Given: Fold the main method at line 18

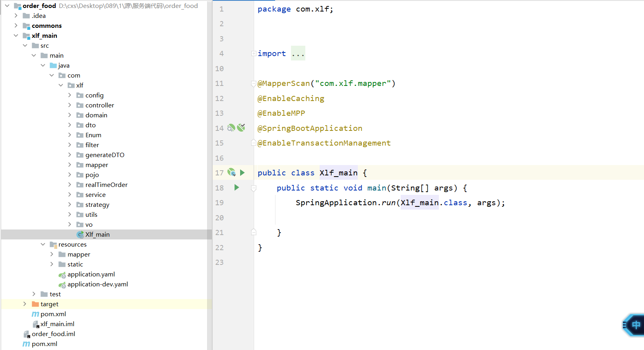Looking at the screenshot, I should tap(254, 188).
